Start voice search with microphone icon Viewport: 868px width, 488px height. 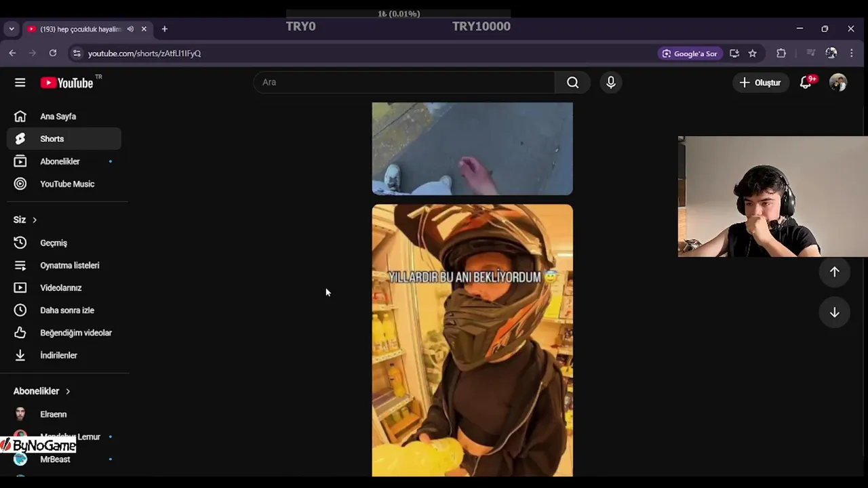click(611, 82)
